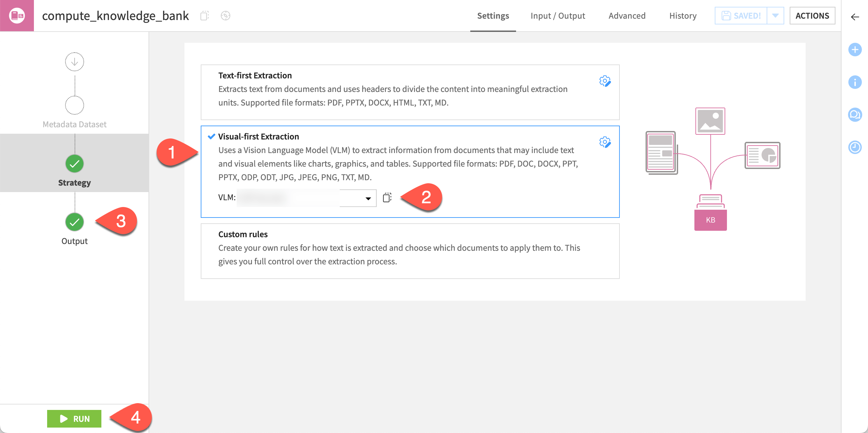The width and height of the screenshot is (868, 433).
Task: Run the recipe with the RUN button
Action: pyautogui.click(x=74, y=419)
